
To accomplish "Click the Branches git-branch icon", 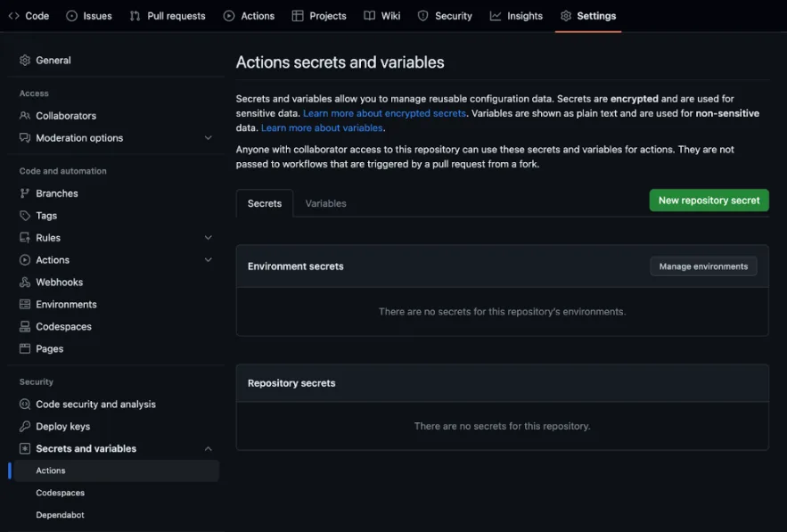I will (x=25, y=193).
